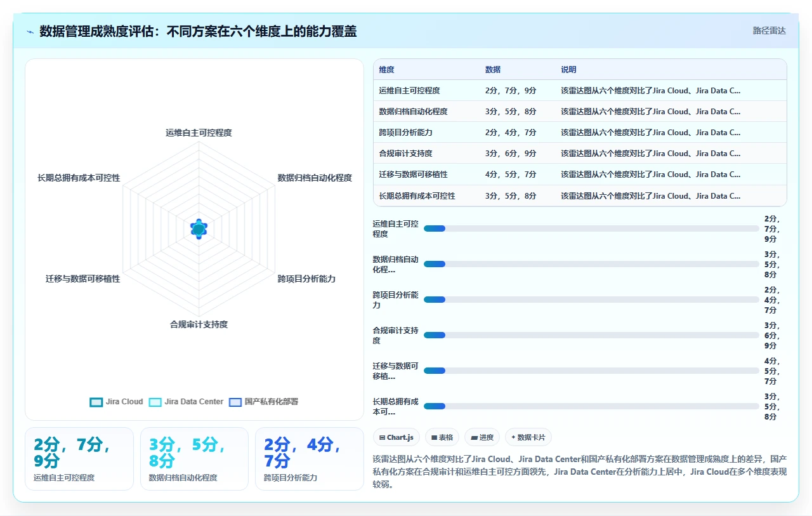Click radar axis label 跨项目分析能力
The height and width of the screenshot is (516, 812).
tap(306, 279)
